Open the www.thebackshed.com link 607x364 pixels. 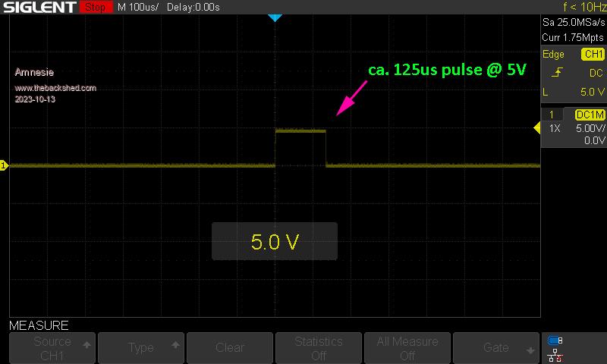[55, 88]
